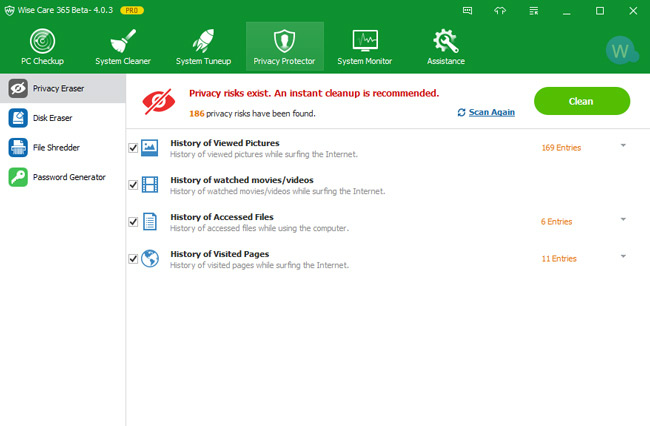The image size is (650, 426).
Task: Select Disk Eraser label in sidebar
Action: click(52, 118)
